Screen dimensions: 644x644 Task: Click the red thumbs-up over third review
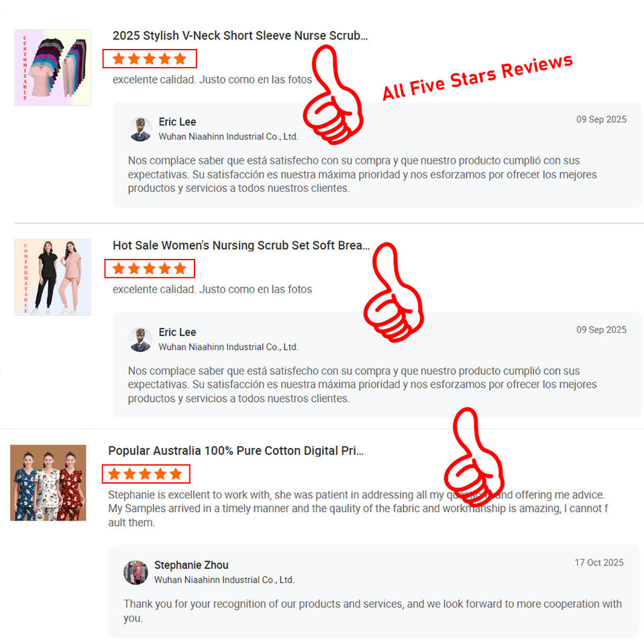[474, 457]
